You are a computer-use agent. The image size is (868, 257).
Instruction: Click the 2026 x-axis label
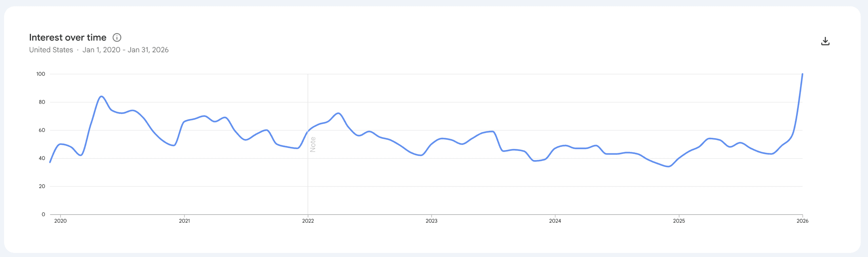[x=802, y=221]
